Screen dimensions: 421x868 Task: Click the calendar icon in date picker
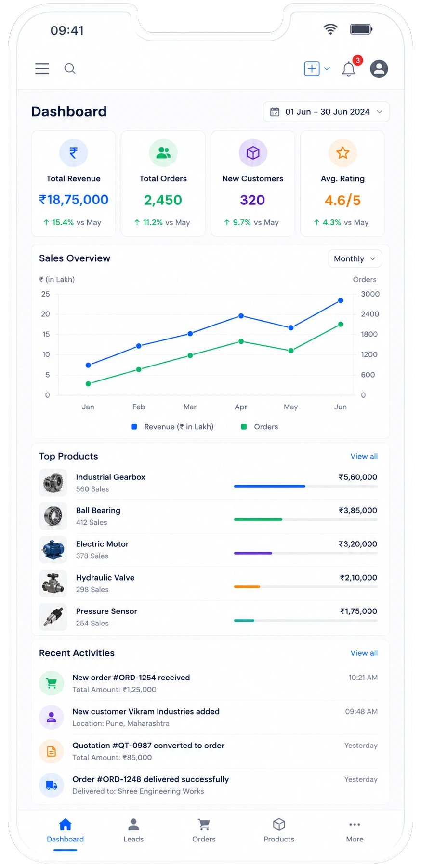(275, 112)
